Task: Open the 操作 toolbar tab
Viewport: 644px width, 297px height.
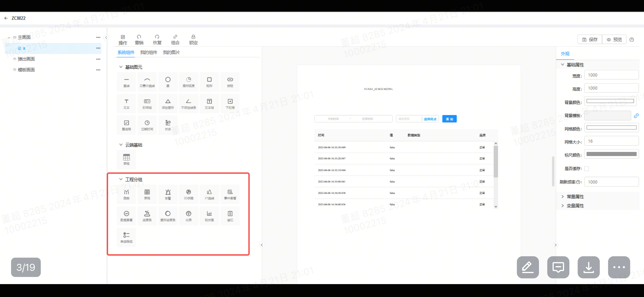Action: coord(123,40)
